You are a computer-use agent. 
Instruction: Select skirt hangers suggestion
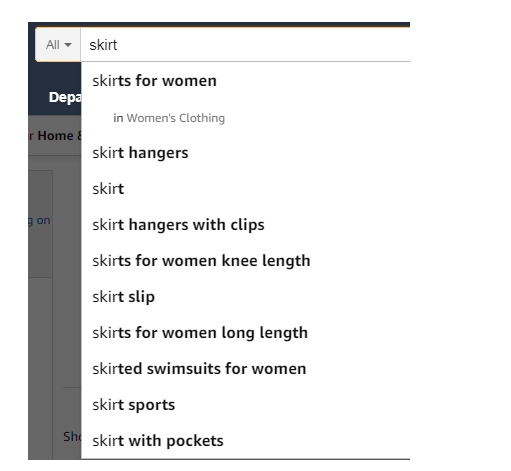(245, 153)
